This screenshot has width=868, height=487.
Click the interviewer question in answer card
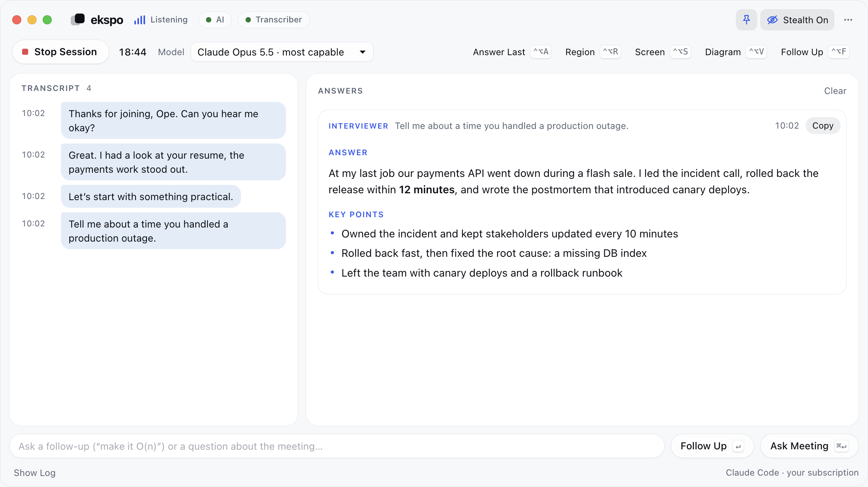click(512, 126)
